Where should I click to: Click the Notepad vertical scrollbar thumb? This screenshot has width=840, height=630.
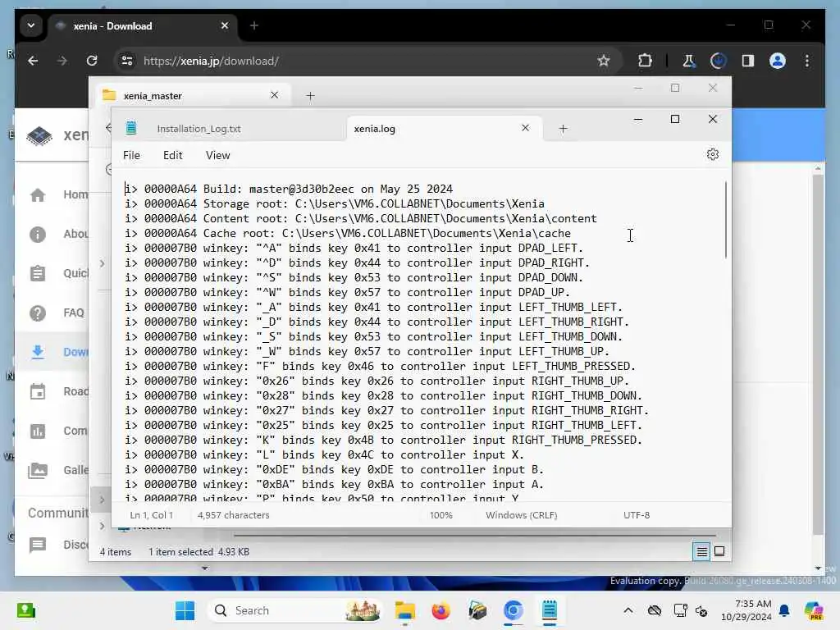pyautogui.click(x=726, y=220)
